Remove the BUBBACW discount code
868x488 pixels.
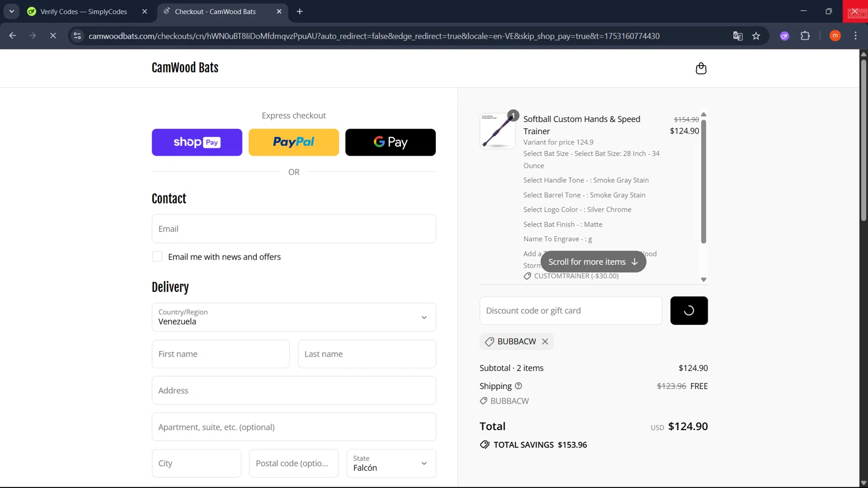tap(545, 342)
